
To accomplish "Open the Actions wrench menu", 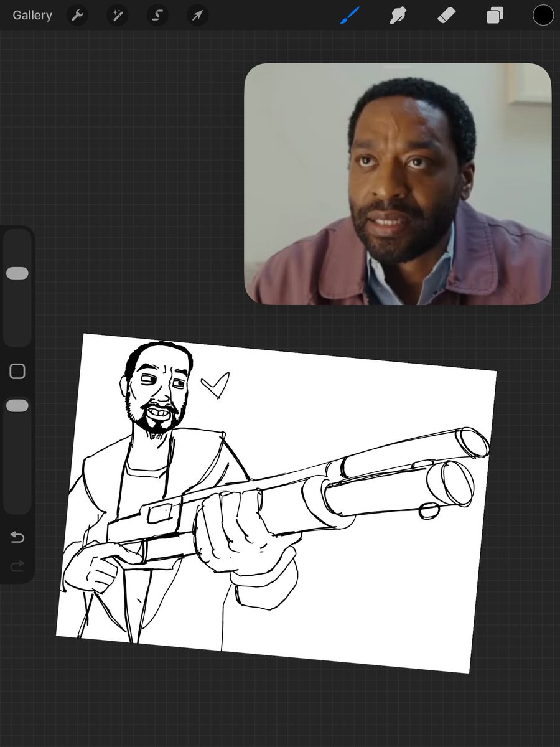I will click(x=77, y=16).
